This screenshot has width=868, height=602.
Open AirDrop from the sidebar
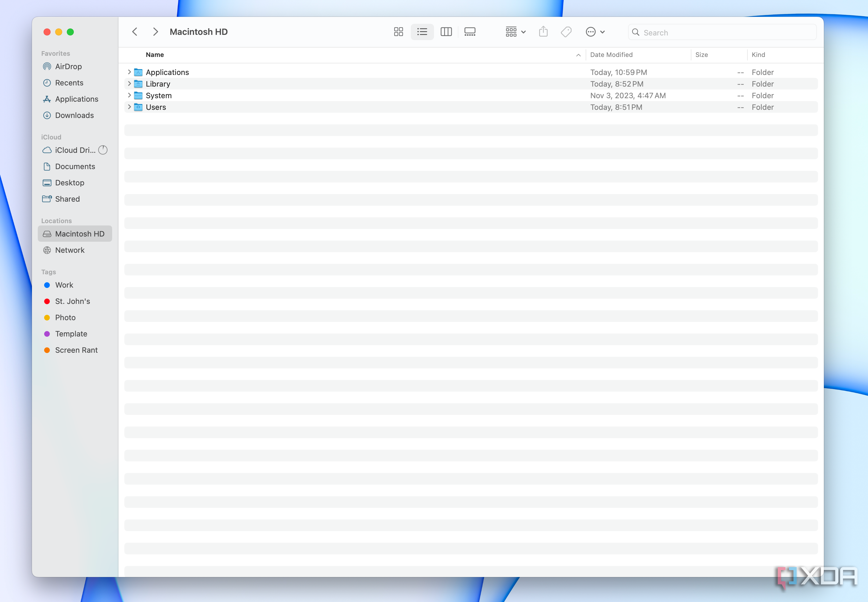[x=68, y=66]
